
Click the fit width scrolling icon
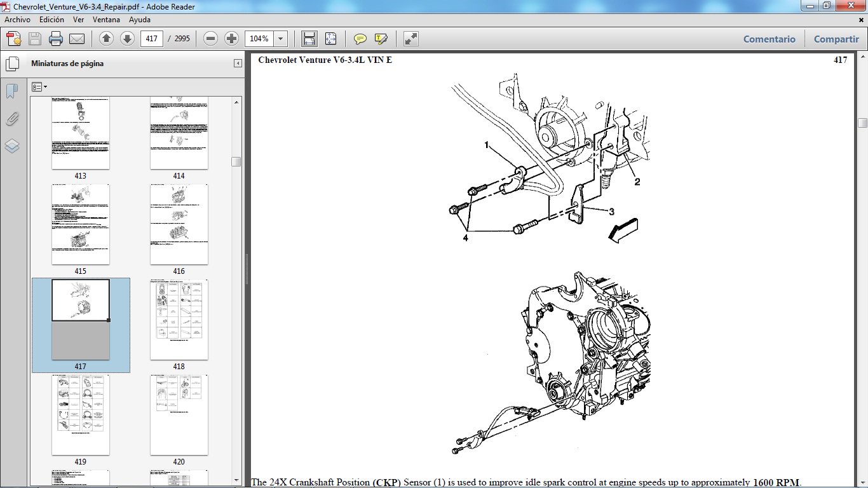pyautogui.click(x=309, y=39)
